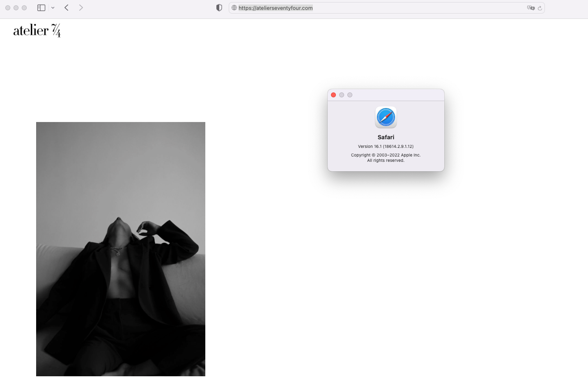The image size is (588, 389).
Task: Click the Safari compass icon in the dialog
Action: (386, 117)
